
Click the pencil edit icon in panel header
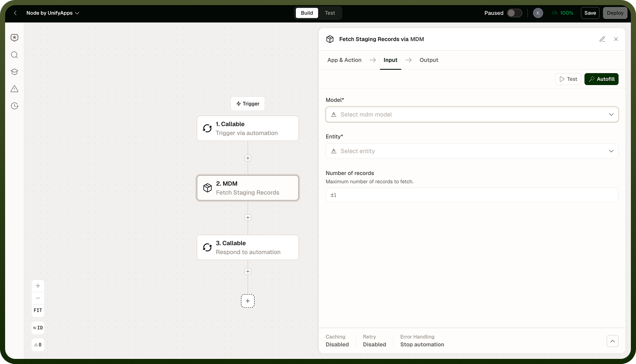click(x=602, y=39)
